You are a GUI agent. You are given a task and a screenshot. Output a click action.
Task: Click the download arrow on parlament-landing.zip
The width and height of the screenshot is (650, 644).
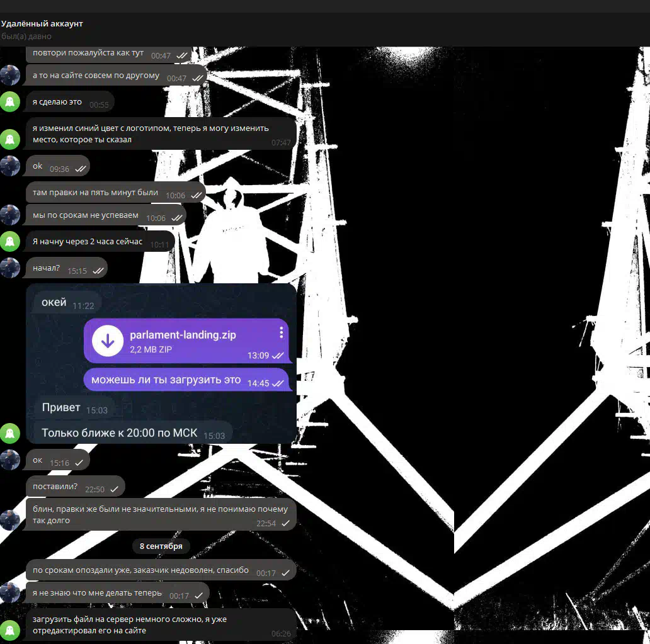click(x=108, y=341)
